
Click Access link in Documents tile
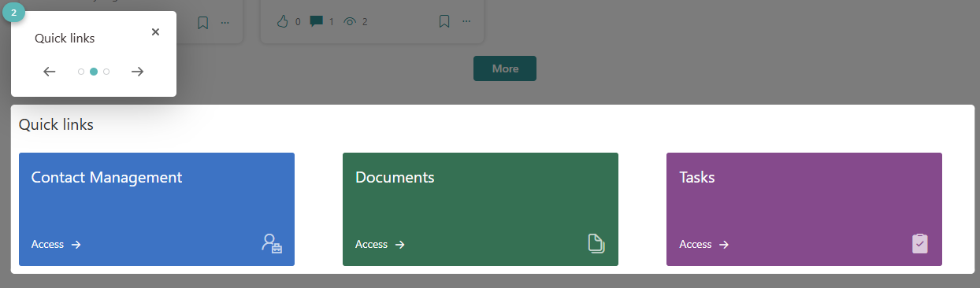tap(380, 245)
